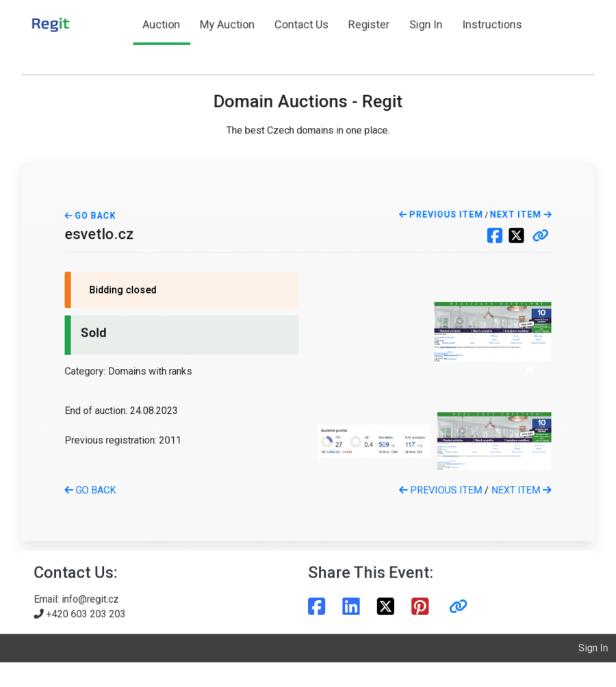Open the backlink profile stats thumbnail
This screenshot has width=616, height=687.
click(x=374, y=441)
